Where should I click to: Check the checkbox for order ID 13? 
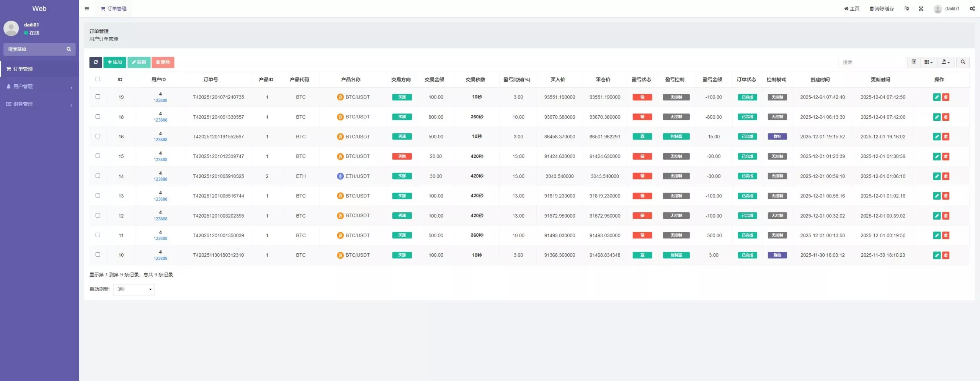(x=98, y=195)
